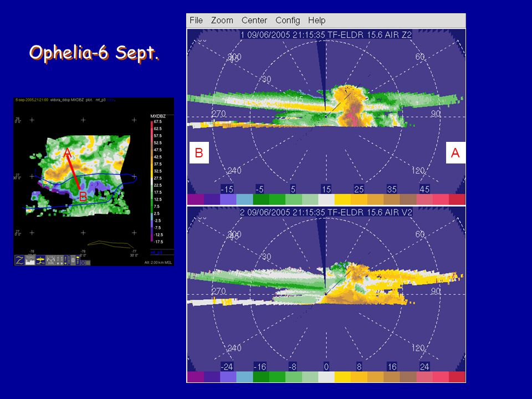Select the Z reflectivity field icon
532x399 pixels.
tap(19, 260)
